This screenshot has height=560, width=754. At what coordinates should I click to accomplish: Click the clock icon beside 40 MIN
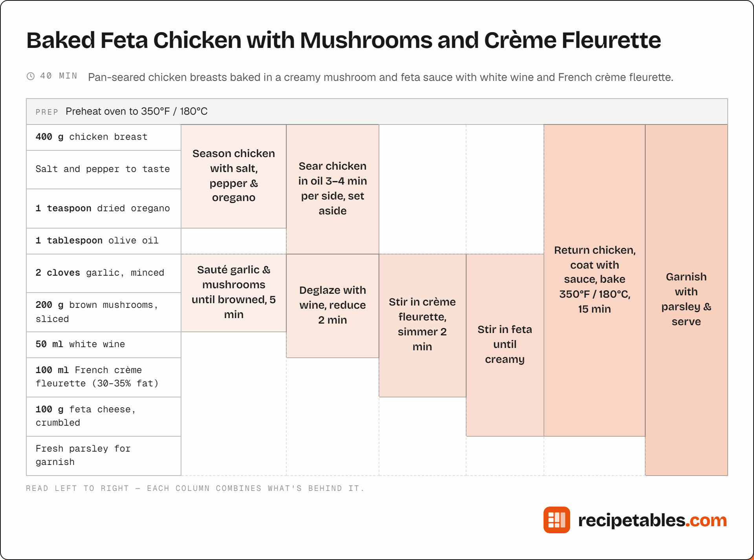[31, 76]
